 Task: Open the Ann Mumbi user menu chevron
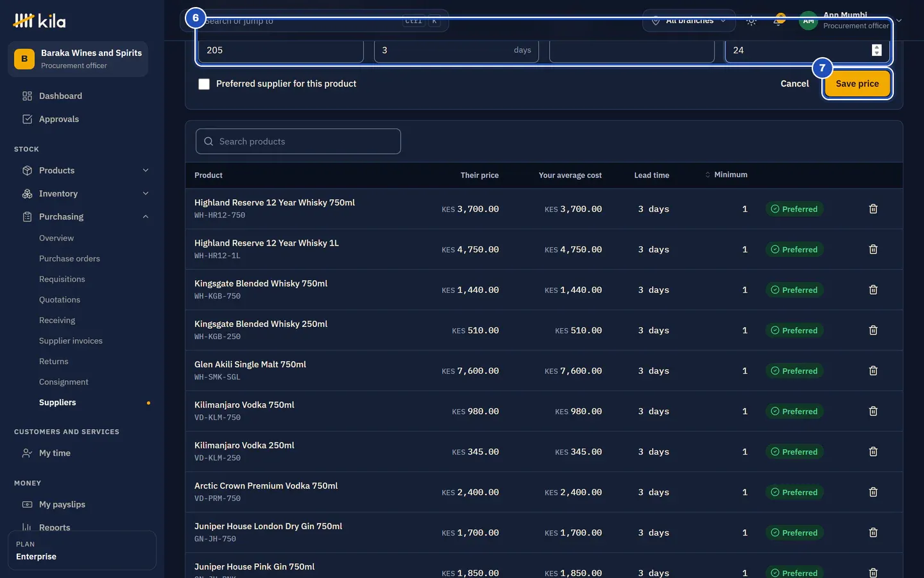click(x=899, y=21)
